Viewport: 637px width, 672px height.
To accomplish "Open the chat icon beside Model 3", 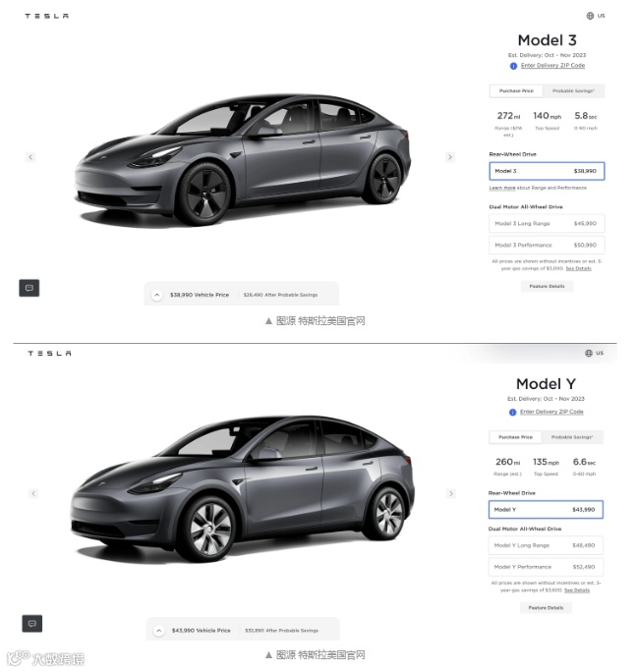I will [x=29, y=288].
